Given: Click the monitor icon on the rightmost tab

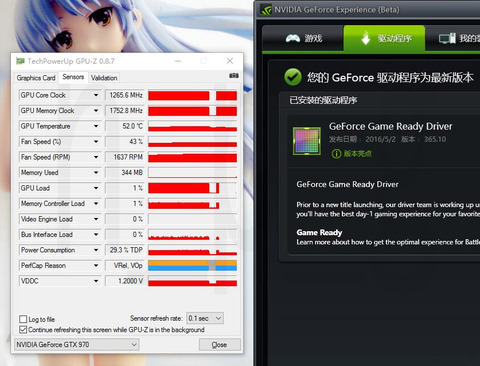Looking at the screenshot, I should click(447, 38).
